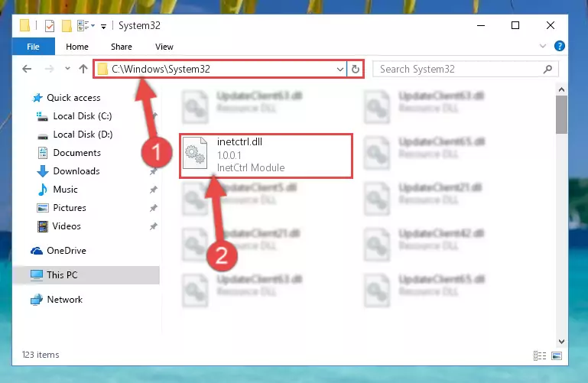Open the recent locations dropdown

click(x=67, y=69)
